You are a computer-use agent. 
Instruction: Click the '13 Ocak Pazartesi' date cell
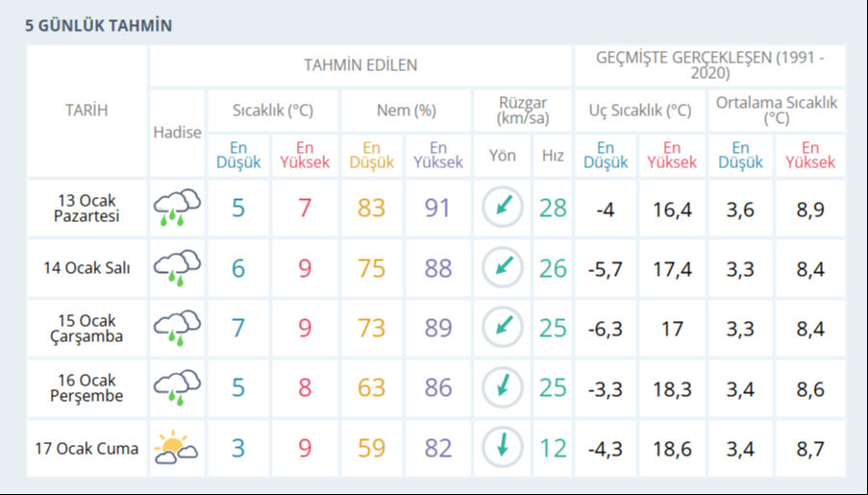[x=87, y=209]
